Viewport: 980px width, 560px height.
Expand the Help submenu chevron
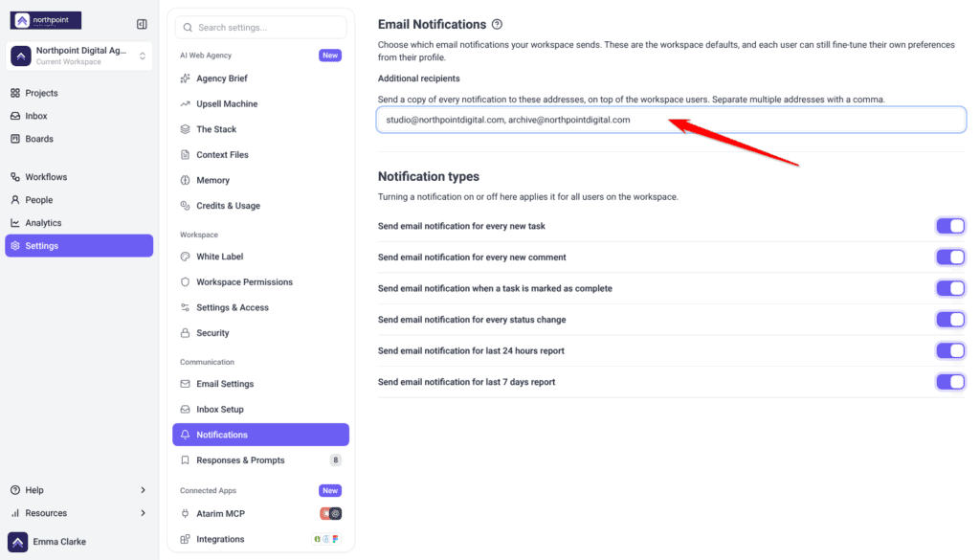tap(144, 490)
